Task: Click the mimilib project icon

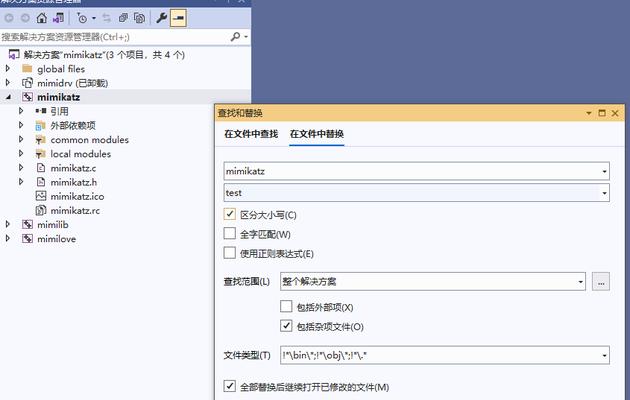Action: [27, 224]
